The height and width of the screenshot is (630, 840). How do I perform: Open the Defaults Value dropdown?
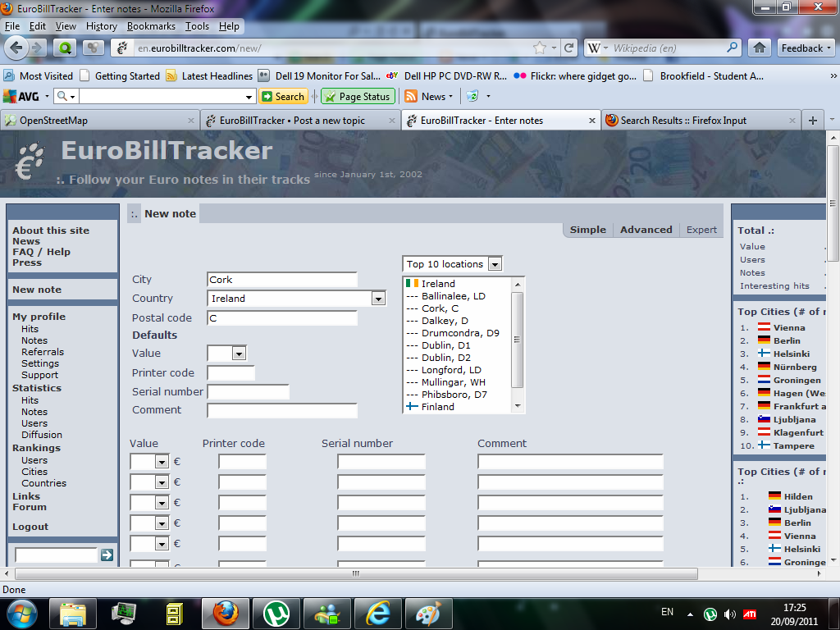pos(239,354)
